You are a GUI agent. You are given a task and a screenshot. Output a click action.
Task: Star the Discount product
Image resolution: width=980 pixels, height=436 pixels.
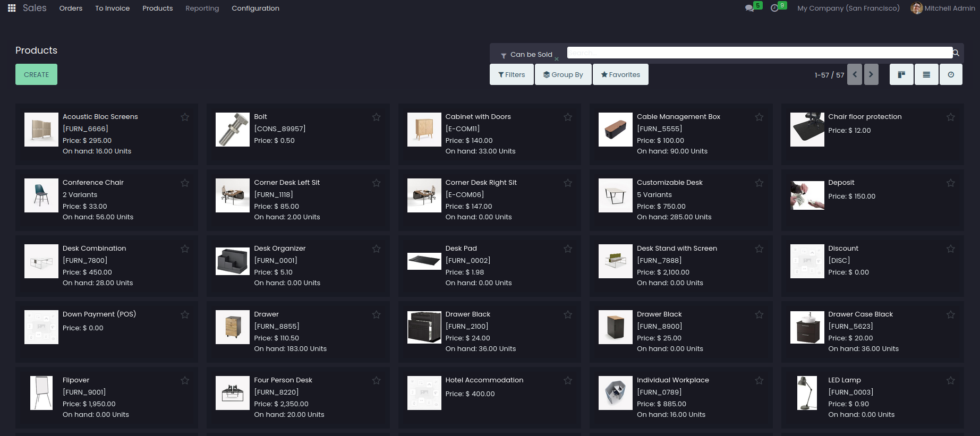[951, 249]
